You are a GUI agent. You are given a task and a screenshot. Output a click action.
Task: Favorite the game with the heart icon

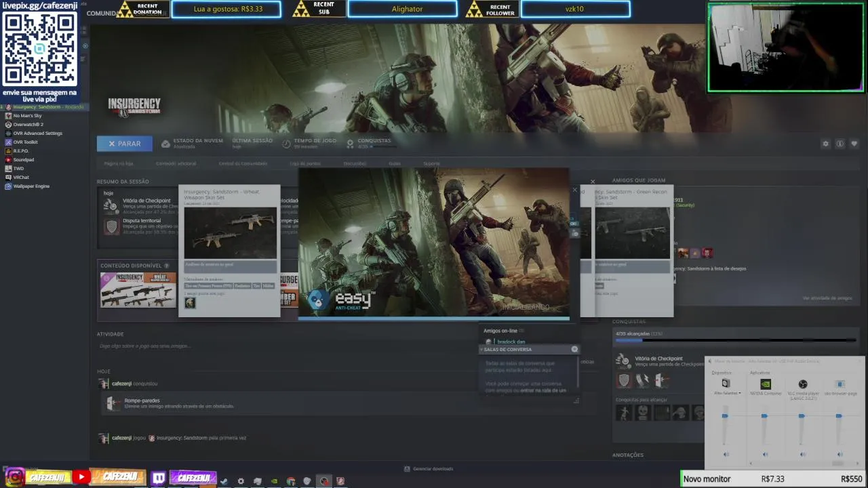(854, 144)
